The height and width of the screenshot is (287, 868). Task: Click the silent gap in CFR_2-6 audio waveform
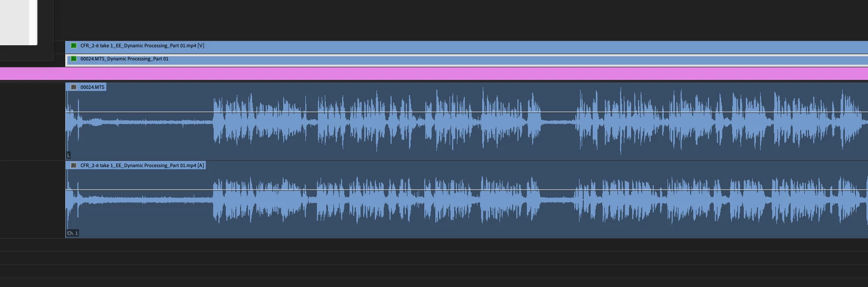[x=558, y=200]
